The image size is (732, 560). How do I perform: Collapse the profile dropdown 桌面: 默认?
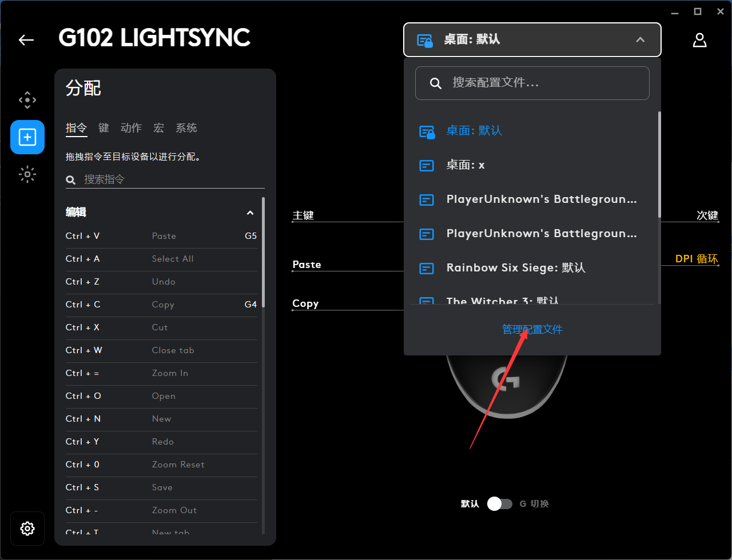tap(640, 39)
